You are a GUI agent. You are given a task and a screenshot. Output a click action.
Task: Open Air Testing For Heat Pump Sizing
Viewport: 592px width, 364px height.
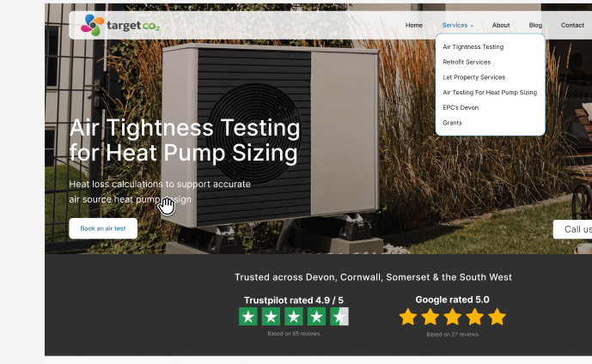pyautogui.click(x=490, y=93)
